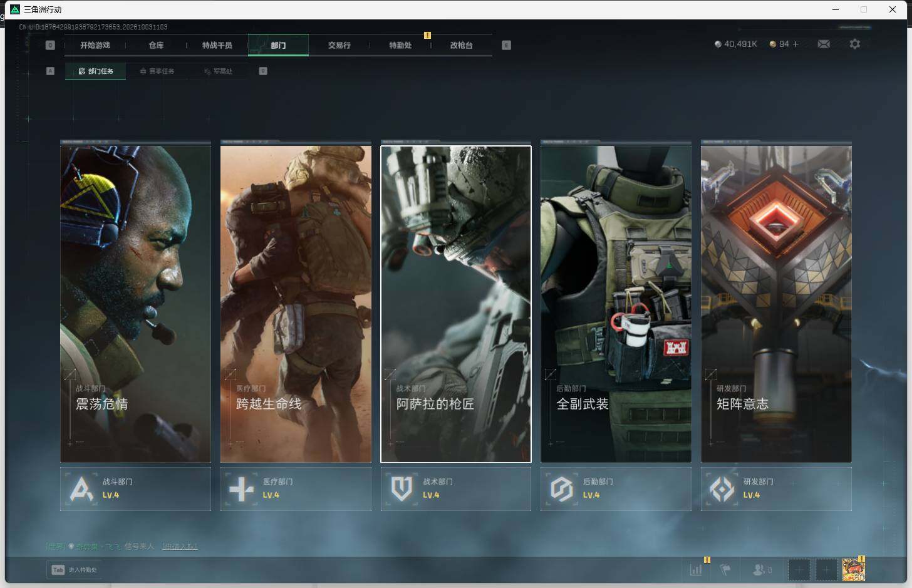Select the 部门 tab
This screenshot has width=912, height=588.
point(278,45)
